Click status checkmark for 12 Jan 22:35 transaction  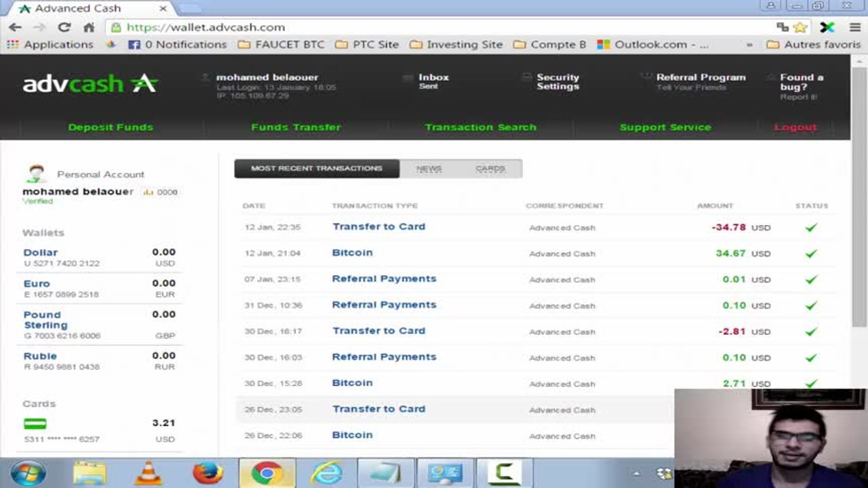811,227
